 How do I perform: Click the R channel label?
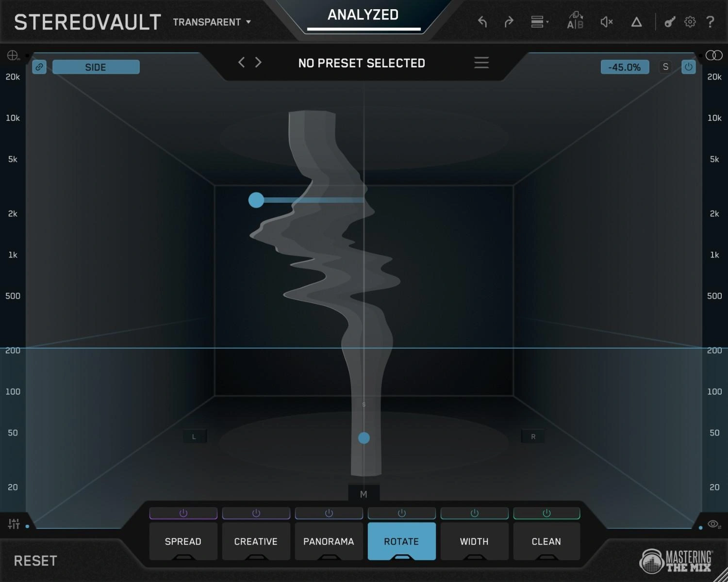pos(533,436)
